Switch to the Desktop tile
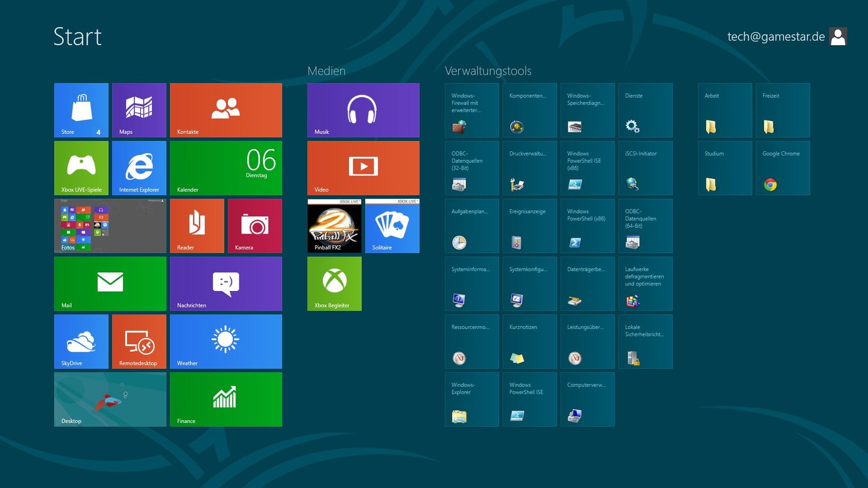This screenshot has width=868, height=488. [x=110, y=399]
